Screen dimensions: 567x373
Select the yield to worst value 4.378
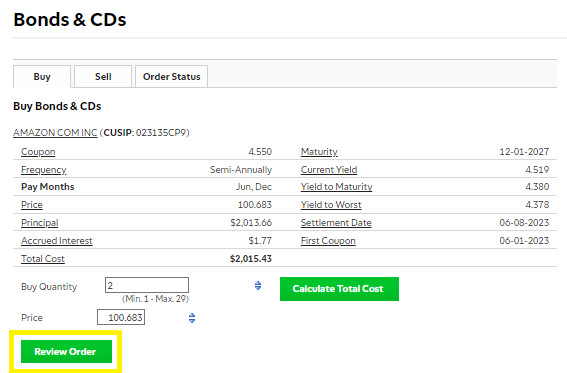[x=537, y=205]
